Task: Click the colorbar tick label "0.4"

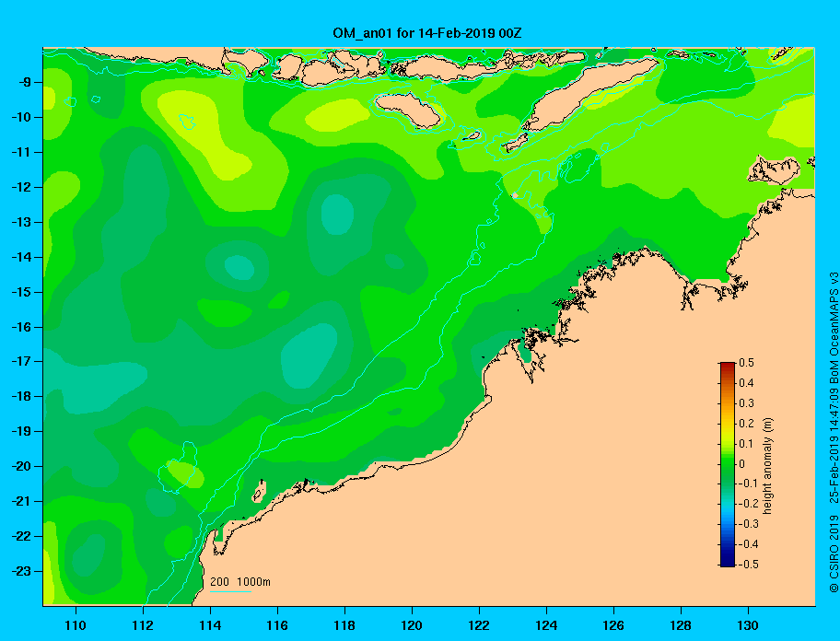Action: point(746,383)
